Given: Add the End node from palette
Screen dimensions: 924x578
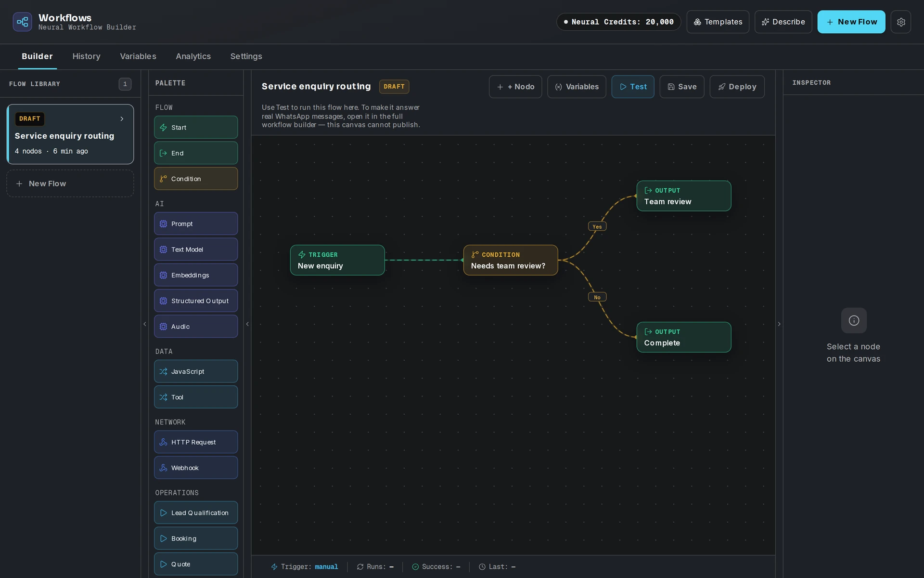Looking at the screenshot, I should click(x=196, y=153).
